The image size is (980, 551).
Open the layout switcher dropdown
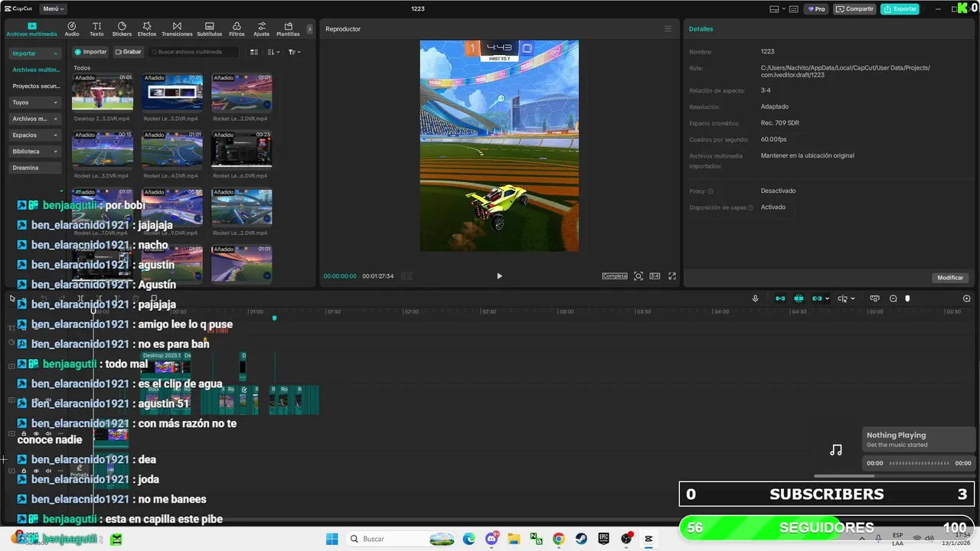click(x=779, y=9)
